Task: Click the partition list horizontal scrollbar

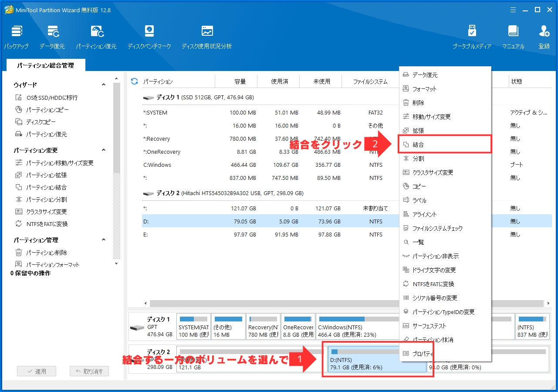Action: tap(346, 303)
